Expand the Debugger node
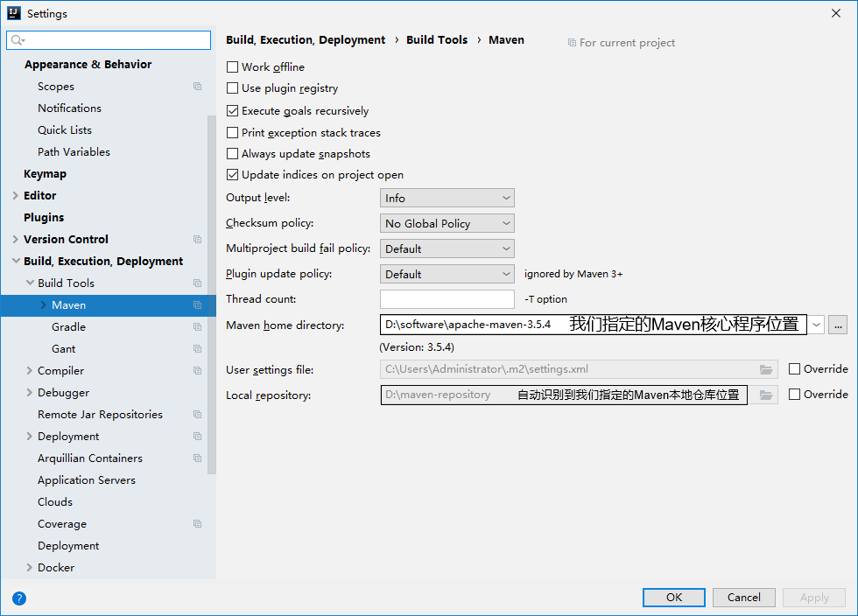The width and height of the screenshot is (858, 616). coord(30,392)
